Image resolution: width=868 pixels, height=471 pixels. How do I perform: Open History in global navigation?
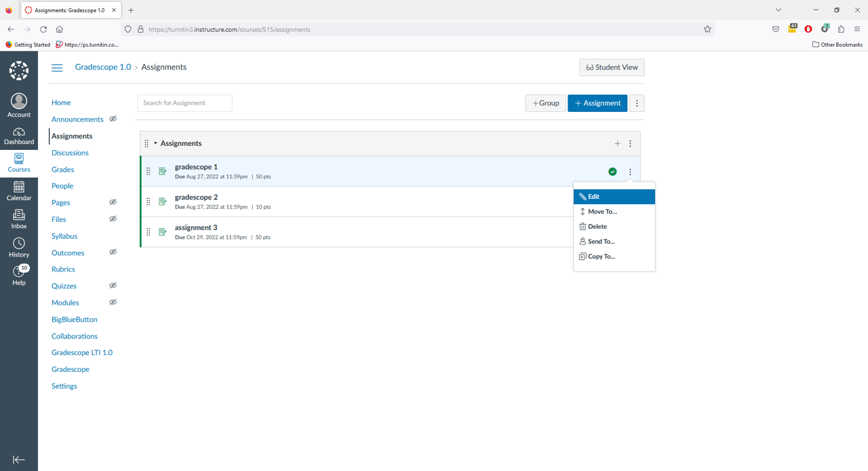click(x=19, y=248)
